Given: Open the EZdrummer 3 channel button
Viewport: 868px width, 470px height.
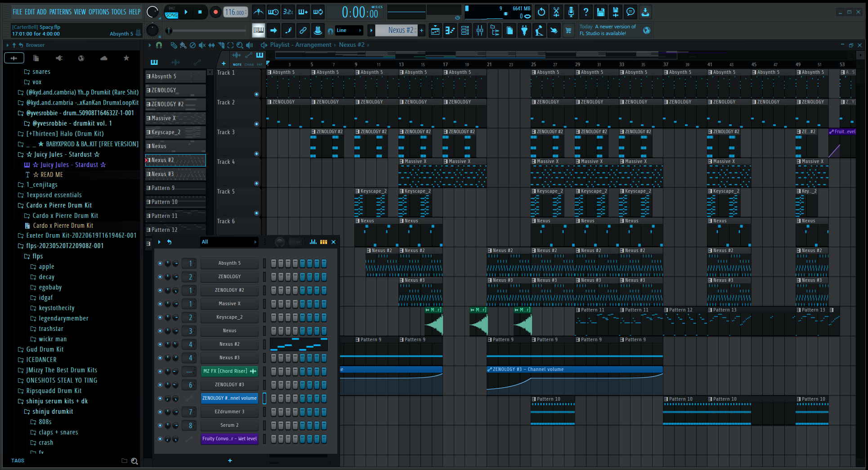Looking at the screenshot, I should [229, 412].
